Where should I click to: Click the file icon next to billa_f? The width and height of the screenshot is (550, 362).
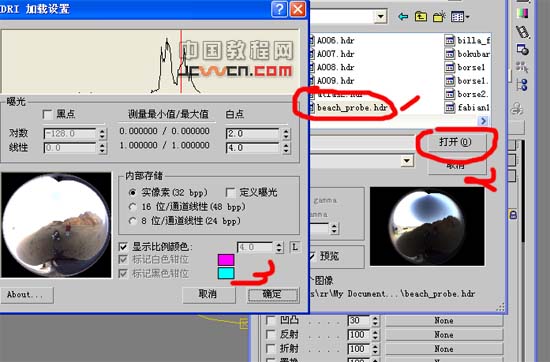coord(449,40)
